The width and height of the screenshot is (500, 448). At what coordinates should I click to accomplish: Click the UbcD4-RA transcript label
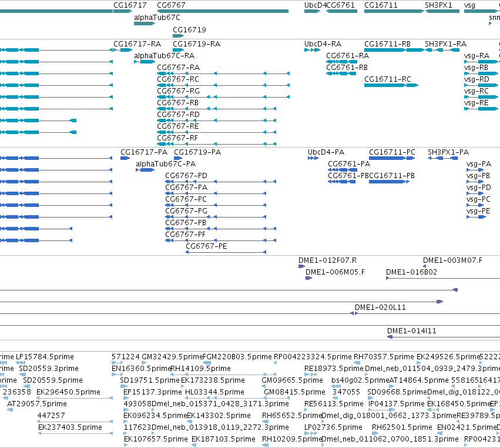[x=323, y=44]
